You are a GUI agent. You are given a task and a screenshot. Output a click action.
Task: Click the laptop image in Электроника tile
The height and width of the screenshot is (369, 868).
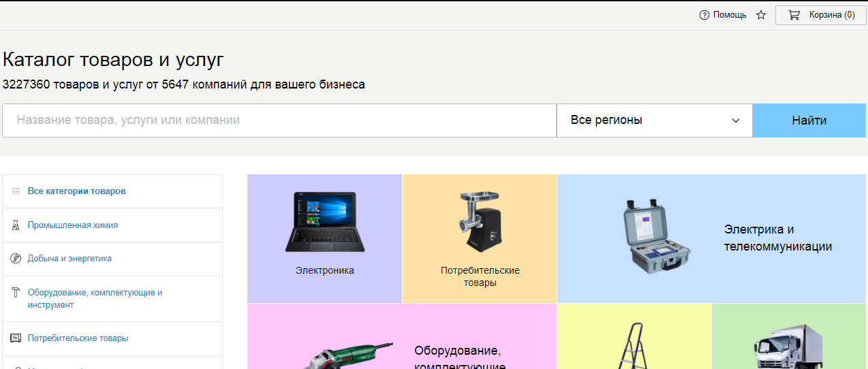click(x=324, y=222)
